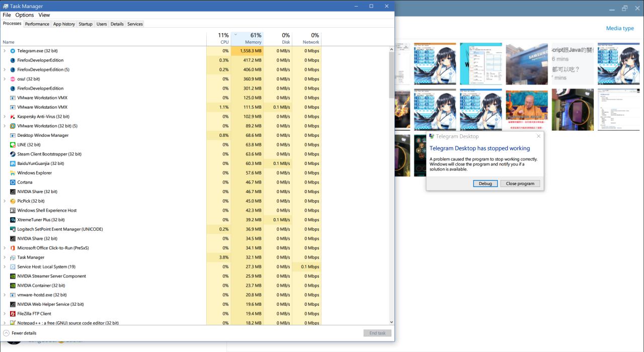644x352 pixels.
Task: Switch to the Details tab
Action: [x=117, y=24]
